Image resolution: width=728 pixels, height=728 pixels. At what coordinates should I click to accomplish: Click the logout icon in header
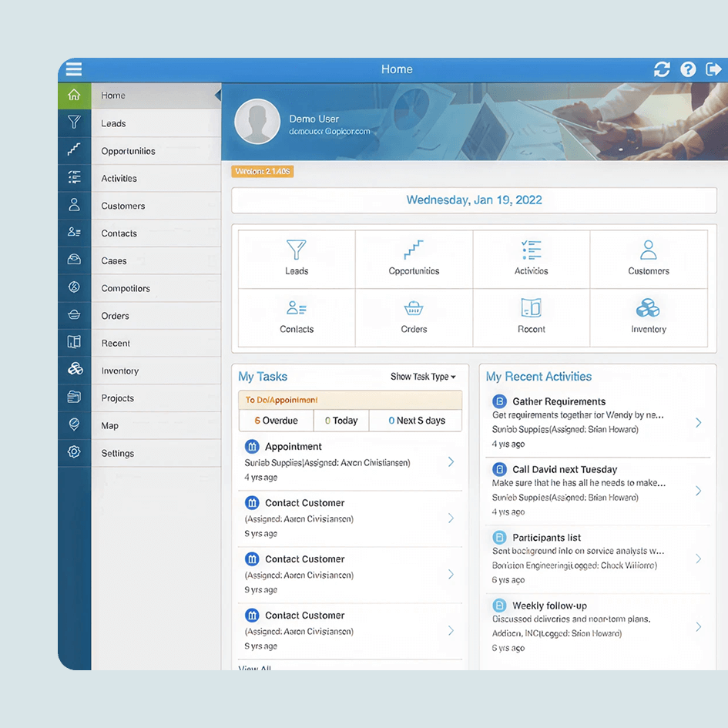[714, 69]
